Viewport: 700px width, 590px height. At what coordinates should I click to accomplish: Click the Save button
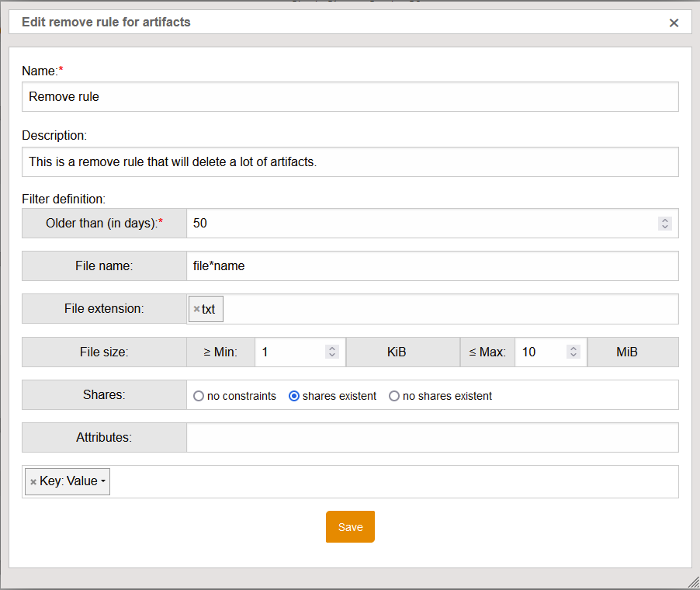(350, 527)
